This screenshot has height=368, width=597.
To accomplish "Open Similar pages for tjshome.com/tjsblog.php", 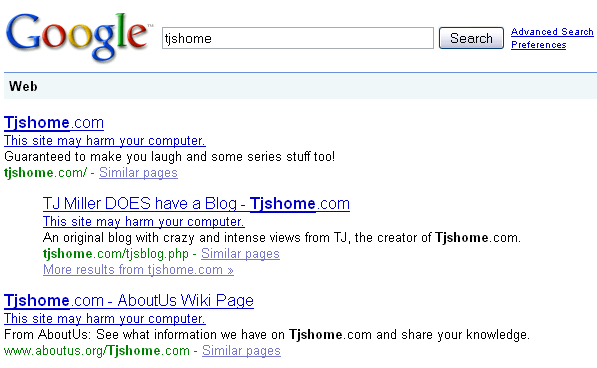I will point(240,253).
